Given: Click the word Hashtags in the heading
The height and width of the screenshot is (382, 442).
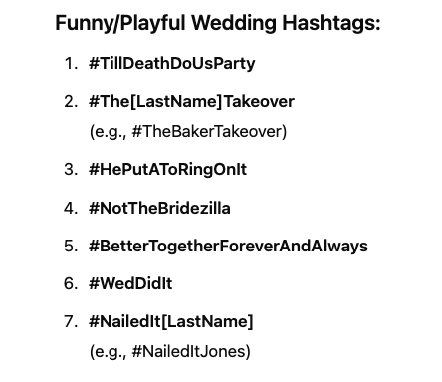Looking at the screenshot, I should pos(331,24).
